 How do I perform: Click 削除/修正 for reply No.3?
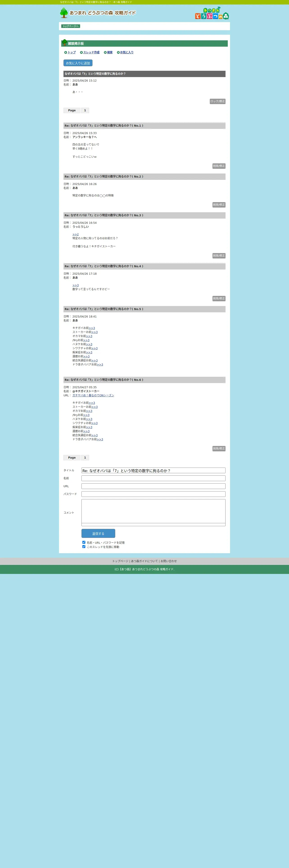pos(219,256)
